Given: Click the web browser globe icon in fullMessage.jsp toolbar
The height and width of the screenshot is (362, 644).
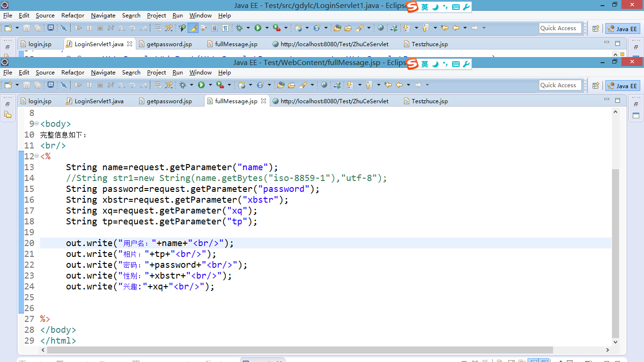Looking at the screenshot, I should pyautogui.click(x=324, y=85).
